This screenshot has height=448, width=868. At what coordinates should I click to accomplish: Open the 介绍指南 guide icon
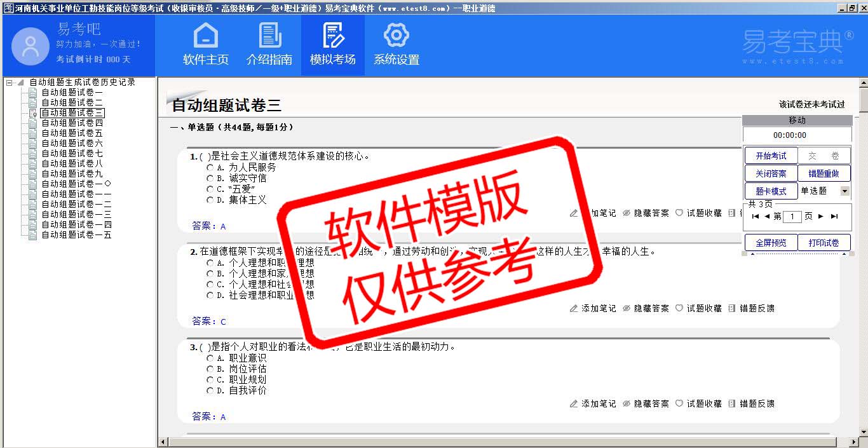tap(269, 35)
